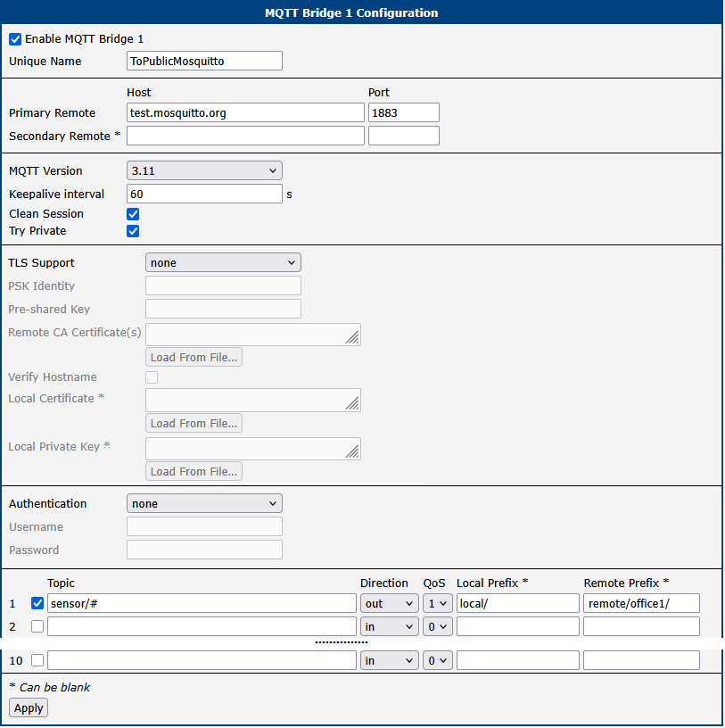Click Load From File for Local Private Key
The image size is (725, 728).
(x=194, y=472)
